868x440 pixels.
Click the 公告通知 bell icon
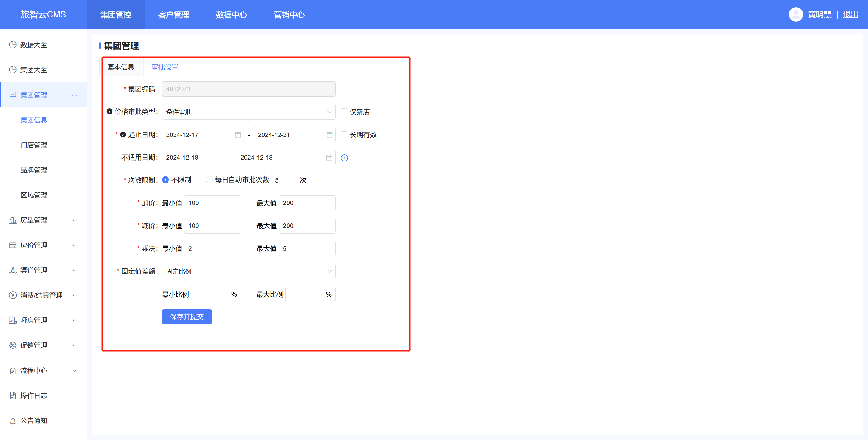13,421
